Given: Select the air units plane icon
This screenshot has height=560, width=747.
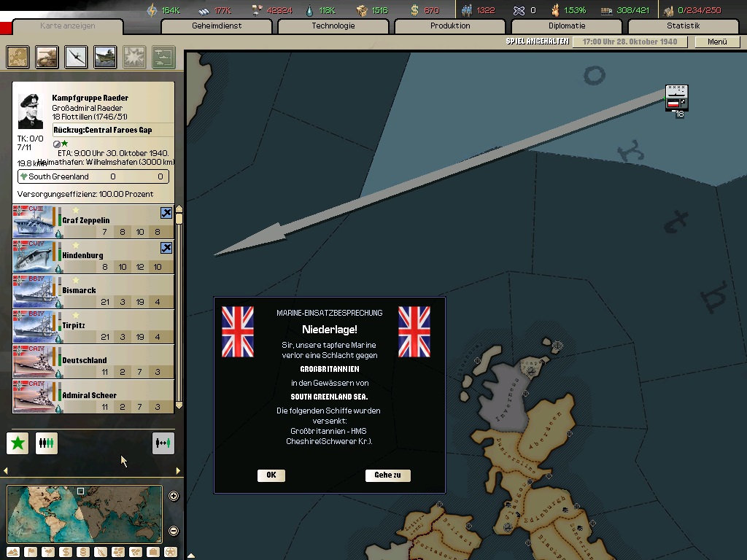Looking at the screenshot, I should pyautogui.click(x=76, y=57).
